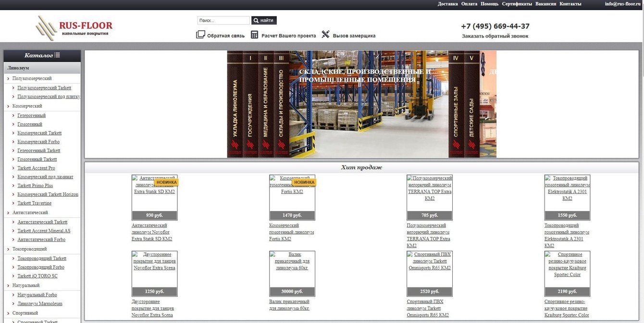
Task: Open the Обратная связь link
Action: (x=226, y=36)
